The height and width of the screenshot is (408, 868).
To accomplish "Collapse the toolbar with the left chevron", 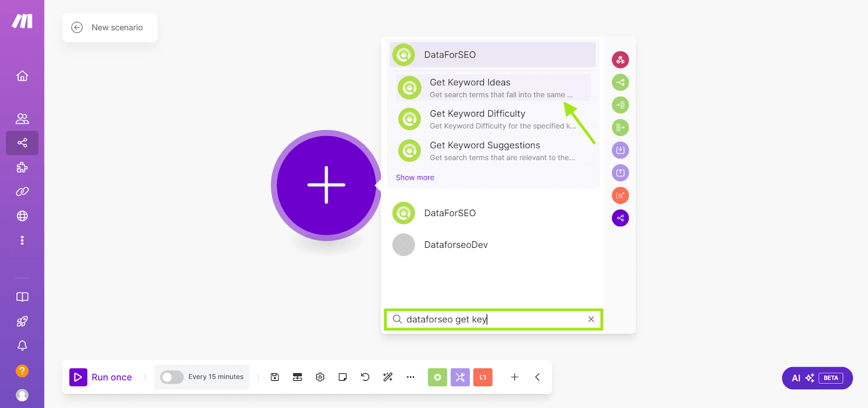I will pos(537,377).
